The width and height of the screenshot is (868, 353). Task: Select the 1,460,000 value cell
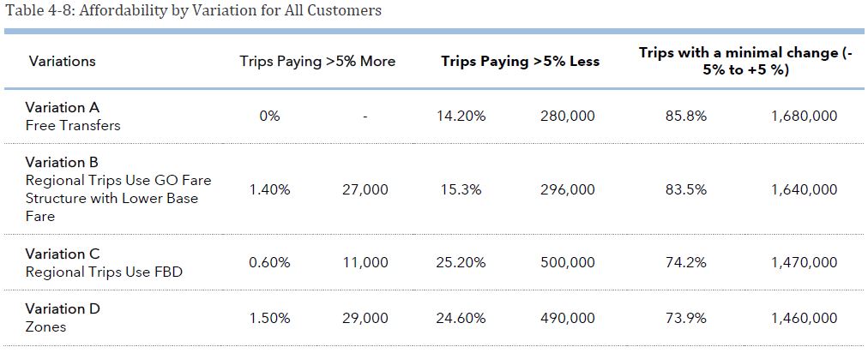coord(804,318)
